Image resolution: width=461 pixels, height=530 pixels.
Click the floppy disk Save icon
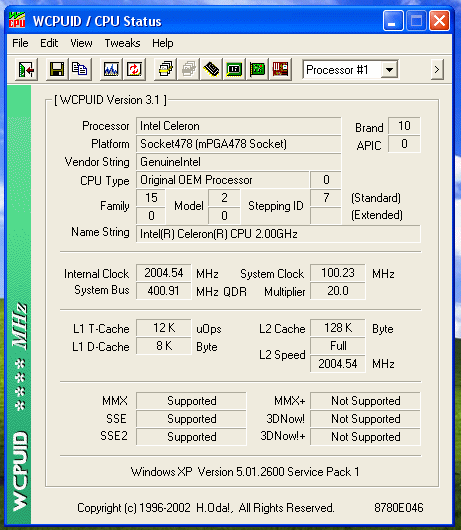click(x=57, y=70)
